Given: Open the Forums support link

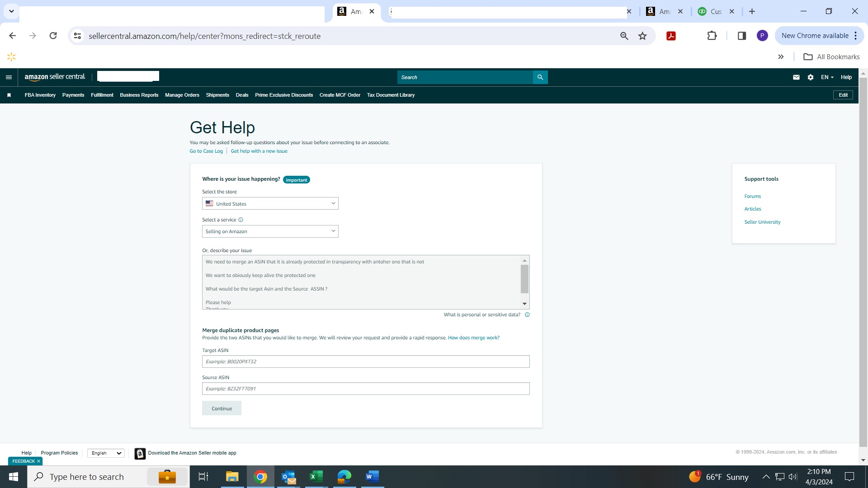Looking at the screenshot, I should [753, 196].
